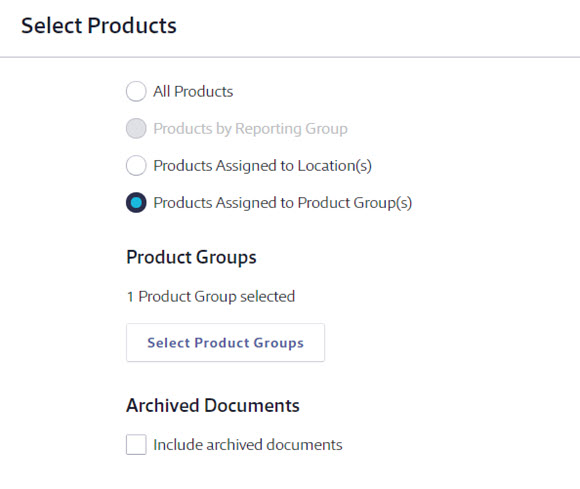Choose the greyed-out Products by Reporting Group radio
This screenshot has height=489, width=580.
click(136, 128)
